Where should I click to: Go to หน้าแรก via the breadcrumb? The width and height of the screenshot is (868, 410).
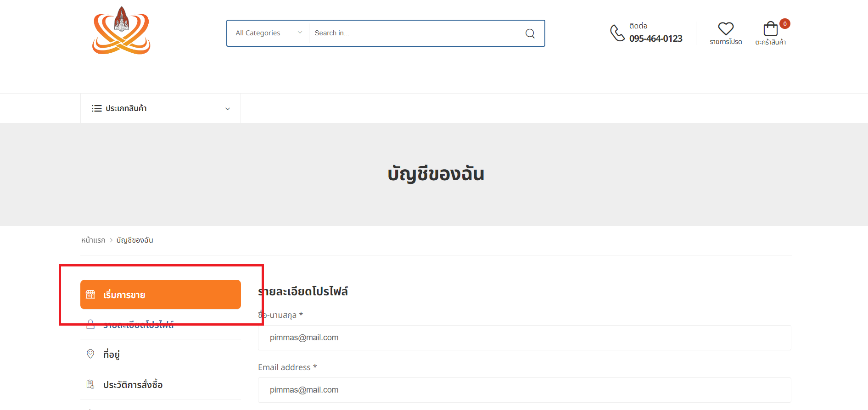93,240
